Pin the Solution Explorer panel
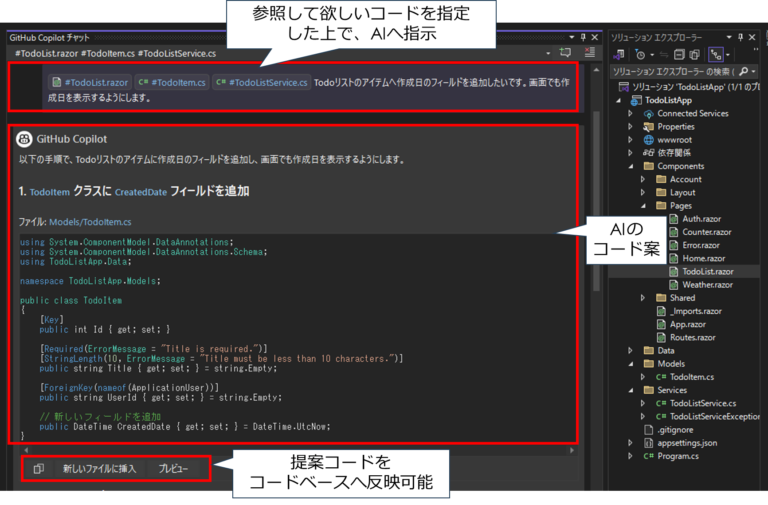This screenshot has width=768, height=505. click(x=741, y=37)
